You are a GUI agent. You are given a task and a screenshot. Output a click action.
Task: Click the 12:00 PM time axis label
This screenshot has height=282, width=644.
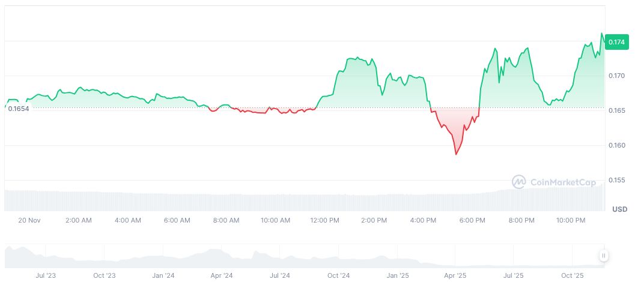(324, 221)
